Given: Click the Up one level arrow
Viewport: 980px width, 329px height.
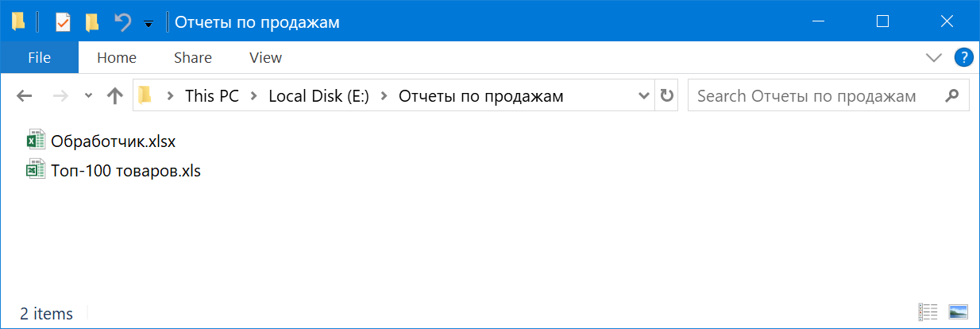Looking at the screenshot, I should coord(115,96).
